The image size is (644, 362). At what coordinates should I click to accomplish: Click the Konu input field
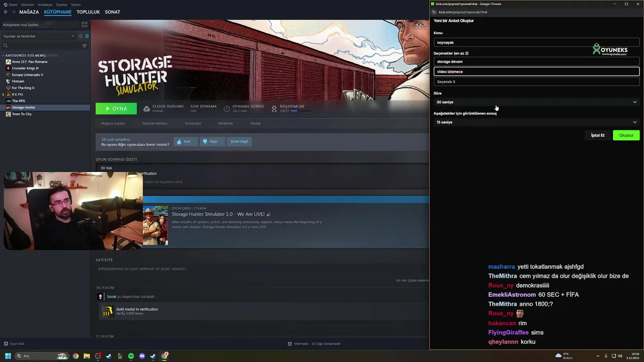pos(536,43)
